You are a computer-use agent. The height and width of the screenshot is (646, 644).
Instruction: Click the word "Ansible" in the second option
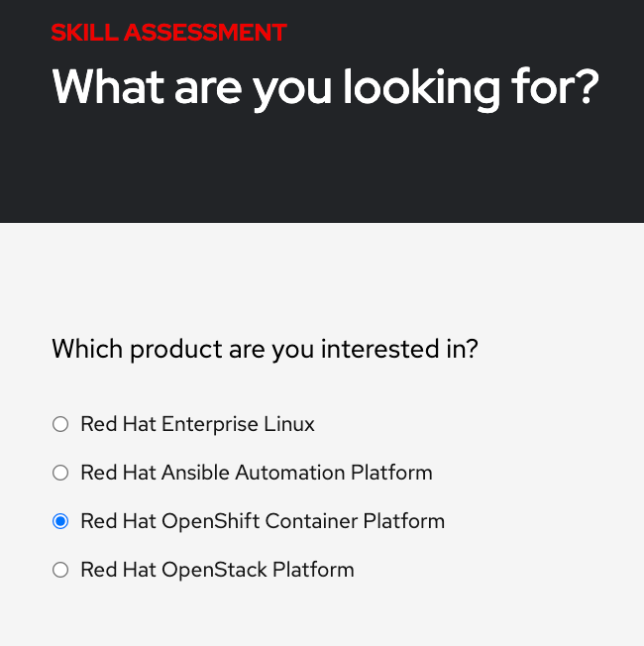tap(196, 474)
